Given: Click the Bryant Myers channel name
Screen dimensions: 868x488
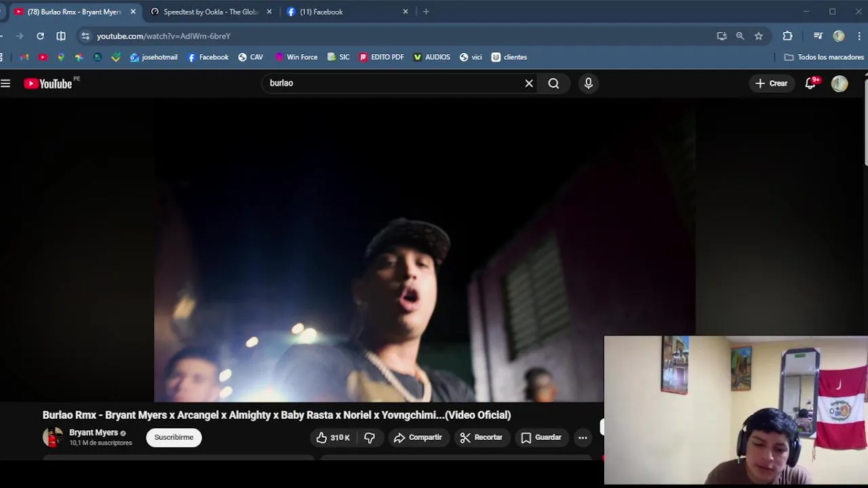Looking at the screenshot, I should pos(94,432).
